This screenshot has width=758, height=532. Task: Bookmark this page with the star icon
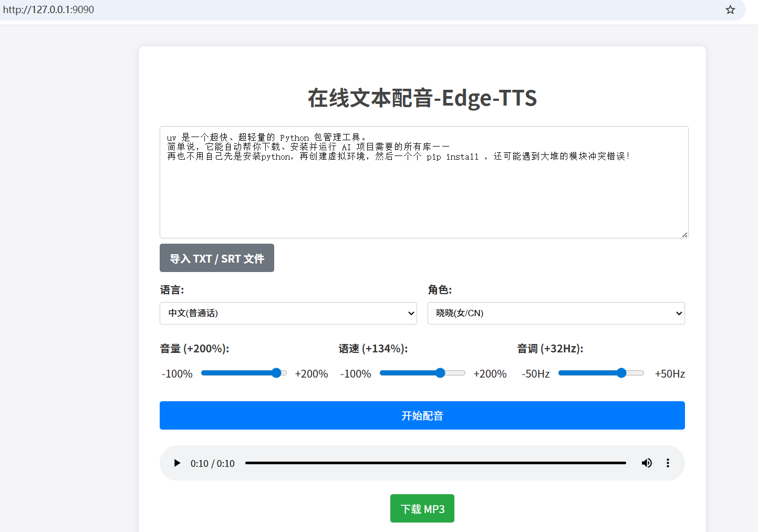[x=730, y=9]
